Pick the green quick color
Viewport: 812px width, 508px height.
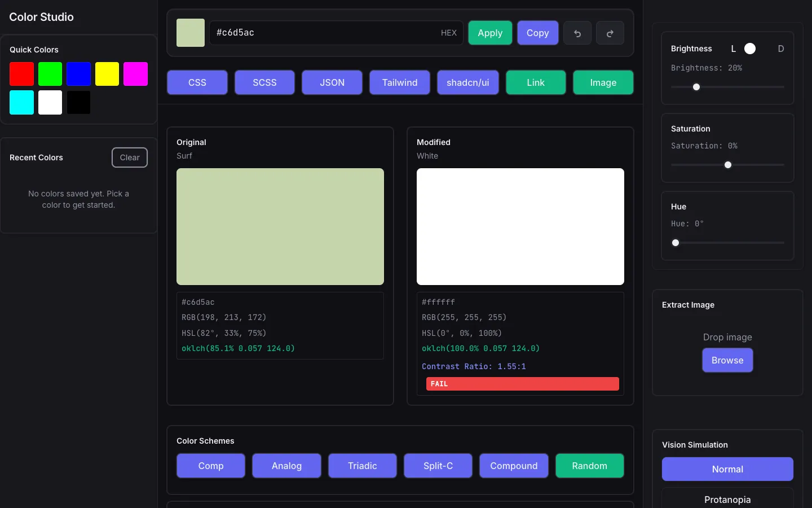click(x=50, y=74)
